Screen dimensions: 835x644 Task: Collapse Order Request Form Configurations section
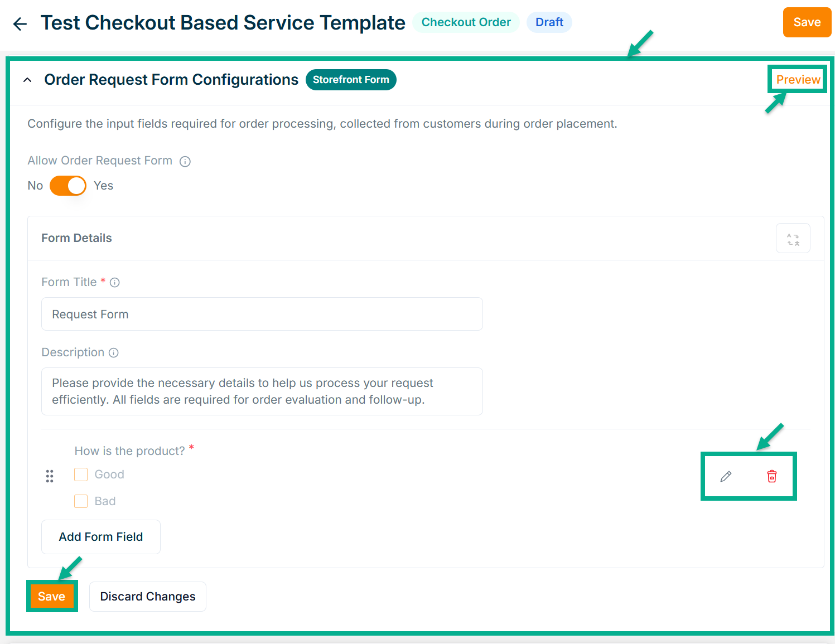pyautogui.click(x=27, y=80)
